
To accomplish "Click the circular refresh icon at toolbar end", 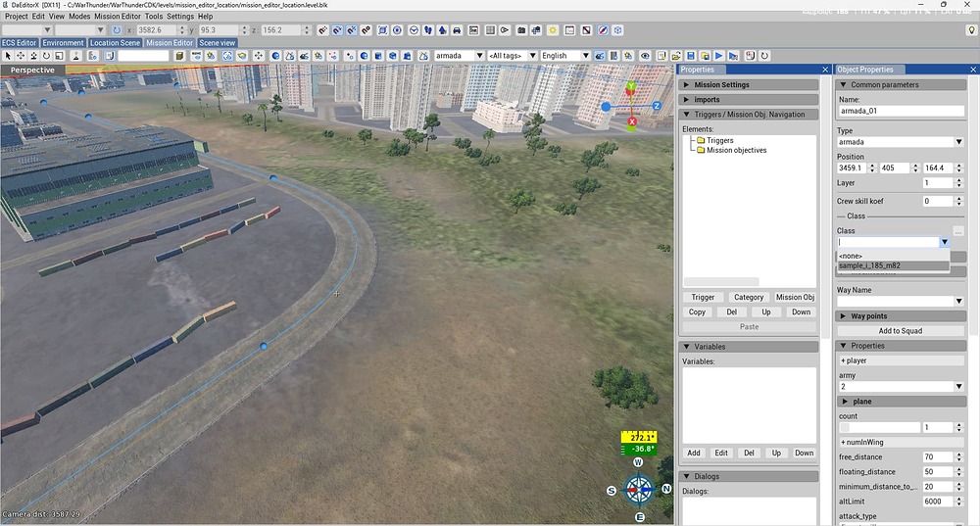I will (763, 56).
